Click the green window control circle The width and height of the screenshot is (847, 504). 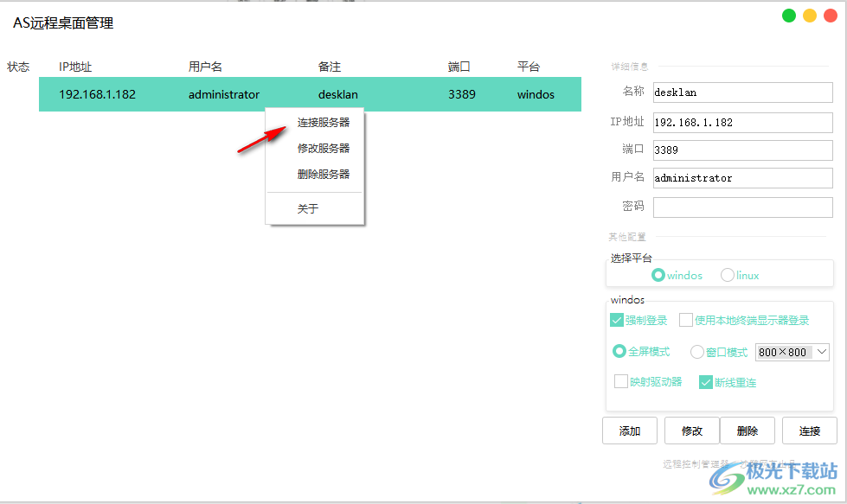[x=789, y=16]
